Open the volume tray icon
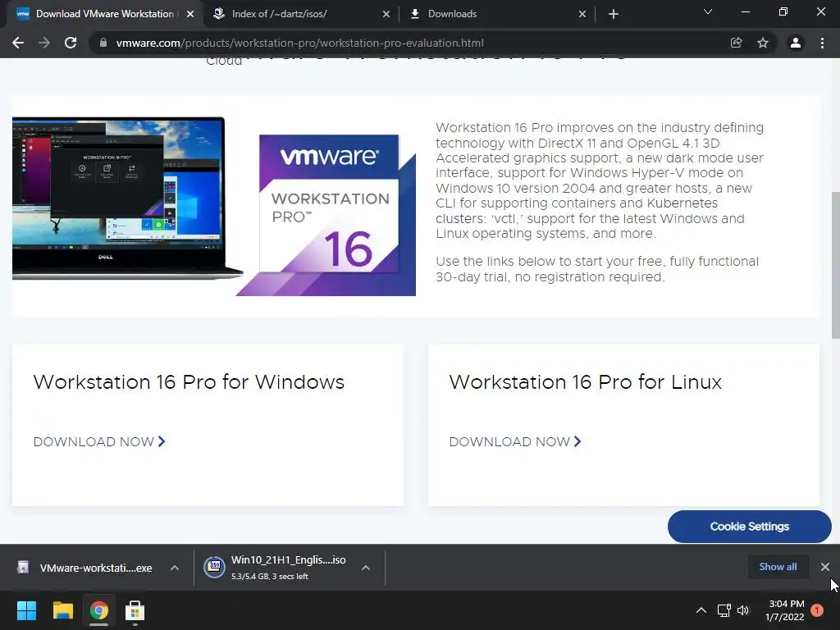Viewport: 840px width, 630px height. [743, 610]
